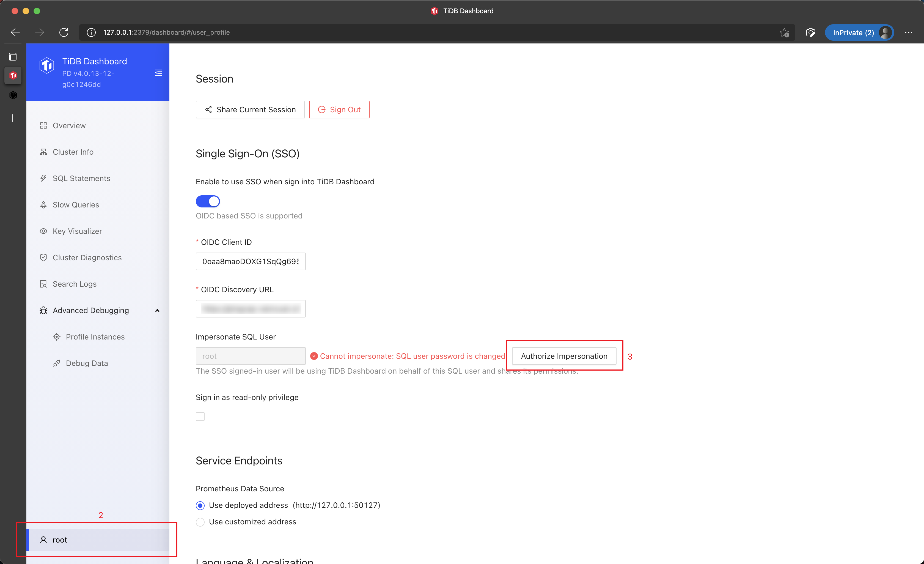Enable OIDC based SSO sign-in
The height and width of the screenshot is (564, 924).
pos(208,201)
